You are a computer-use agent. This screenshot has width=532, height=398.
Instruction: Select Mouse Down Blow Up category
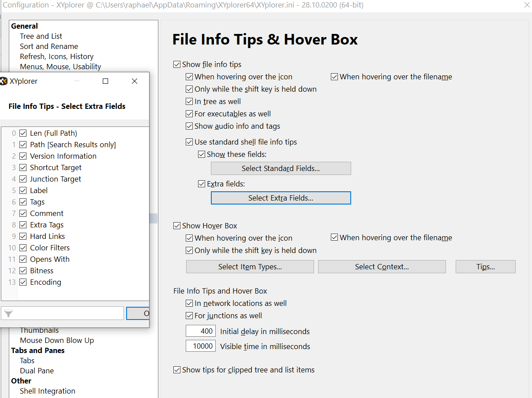click(57, 340)
